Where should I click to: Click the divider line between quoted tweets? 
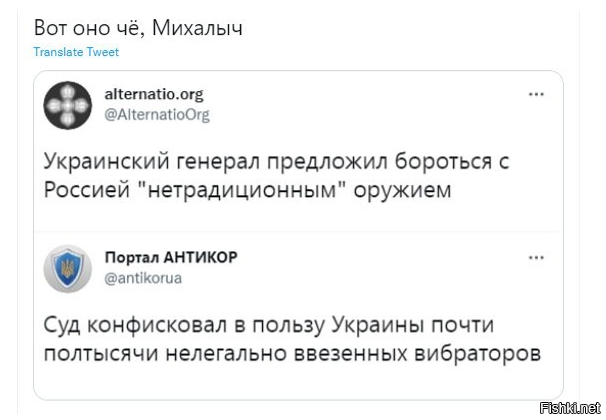click(x=298, y=231)
